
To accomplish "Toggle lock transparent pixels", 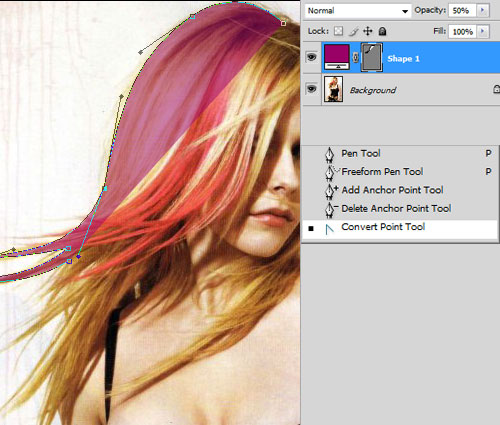I will 338,31.
